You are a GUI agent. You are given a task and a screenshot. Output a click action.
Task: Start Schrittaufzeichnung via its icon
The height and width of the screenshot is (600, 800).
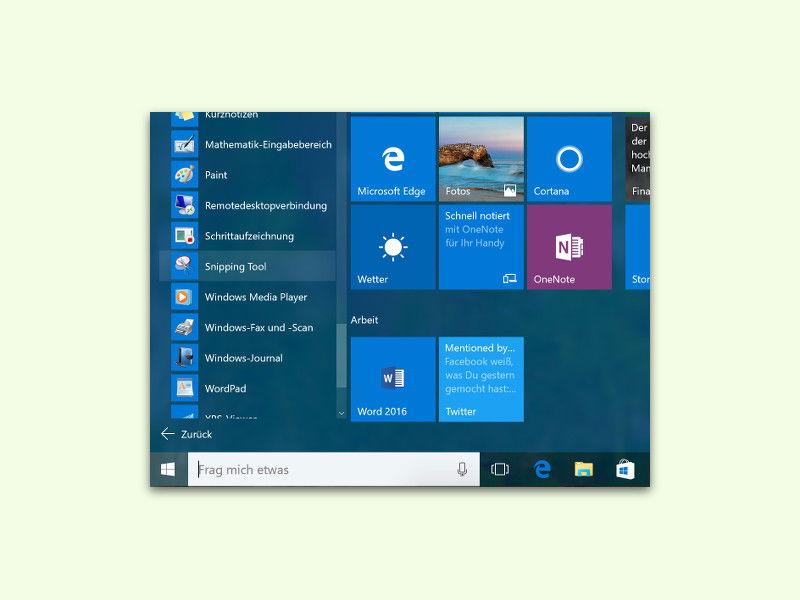(x=184, y=236)
